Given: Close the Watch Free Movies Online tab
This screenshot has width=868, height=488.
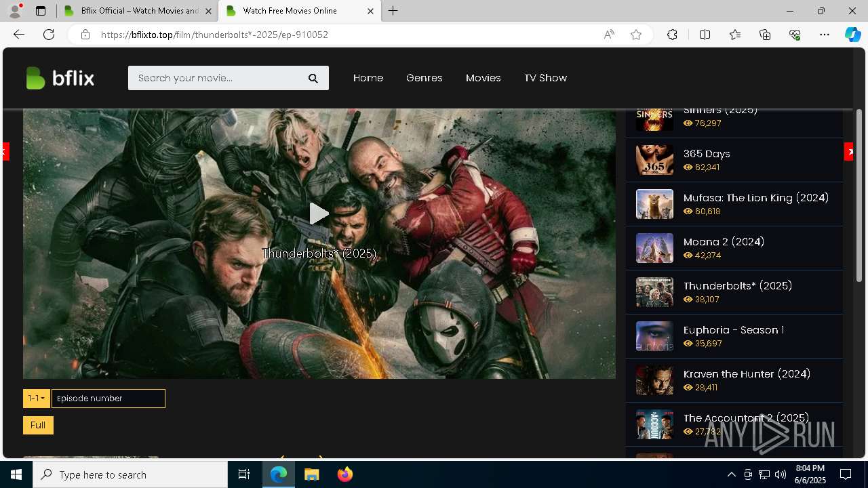Looking at the screenshot, I should (x=370, y=11).
